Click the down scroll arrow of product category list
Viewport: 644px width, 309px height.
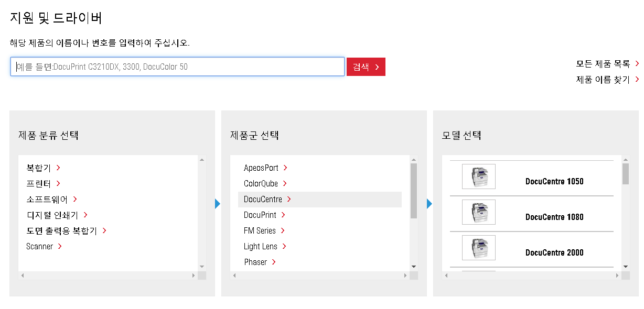(x=202, y=267)
